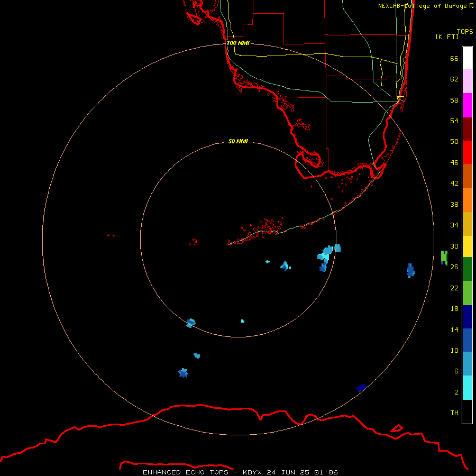
Task: Select the dark red swatch next to 54
Action: (x=467, y=129)
